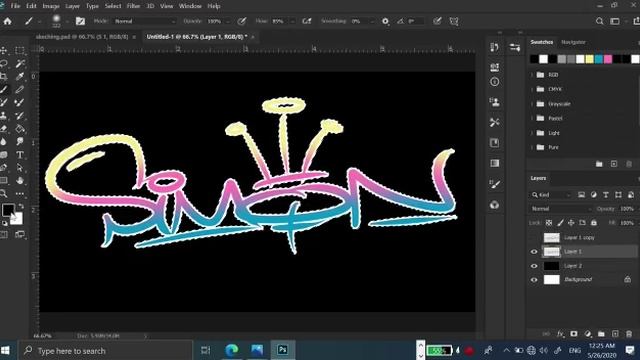This screenshot has height=360, width=640.
Task: Create new fill or adjustment layer
Action: tap(588, 334)
